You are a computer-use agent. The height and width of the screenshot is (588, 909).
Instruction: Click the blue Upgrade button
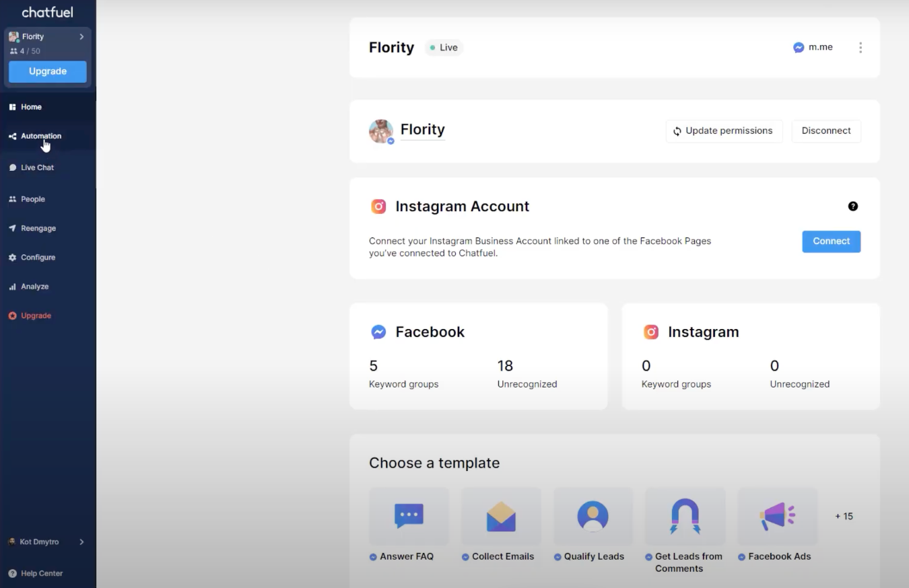point(48,71)
